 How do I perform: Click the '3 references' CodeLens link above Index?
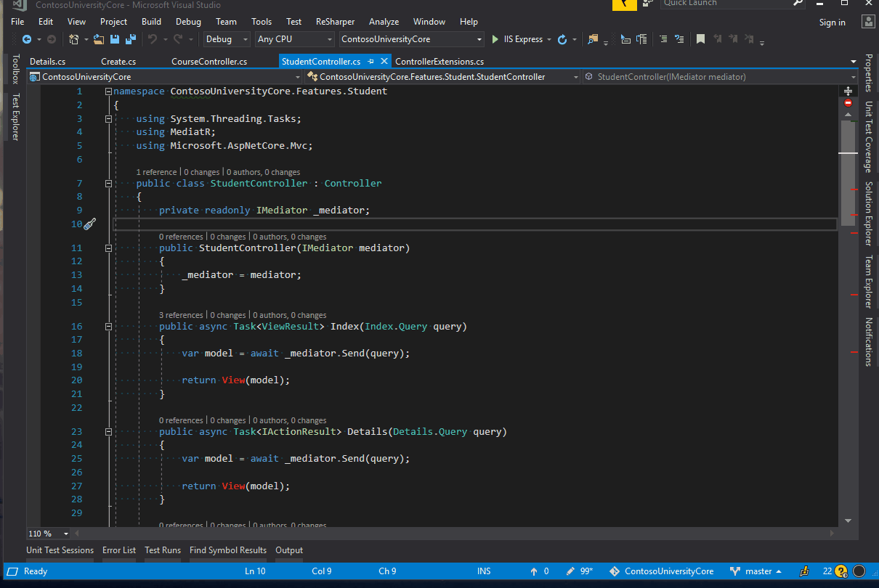tap(181, 315)
